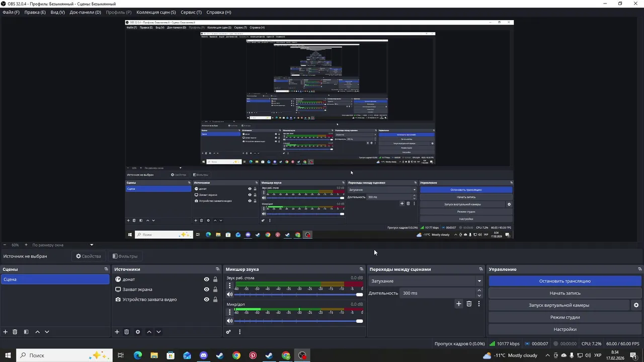Click the Windows taskbar search box

click(x=64, y=355)
